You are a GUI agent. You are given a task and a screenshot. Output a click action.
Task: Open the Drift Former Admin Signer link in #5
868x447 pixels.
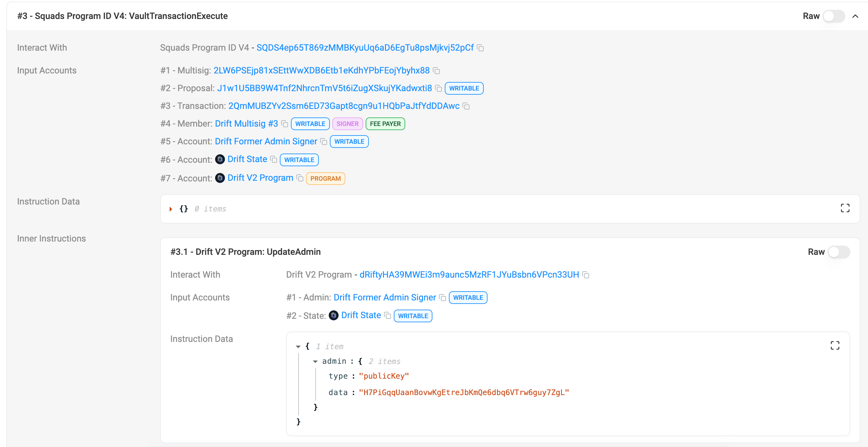(x=266, y=142)
